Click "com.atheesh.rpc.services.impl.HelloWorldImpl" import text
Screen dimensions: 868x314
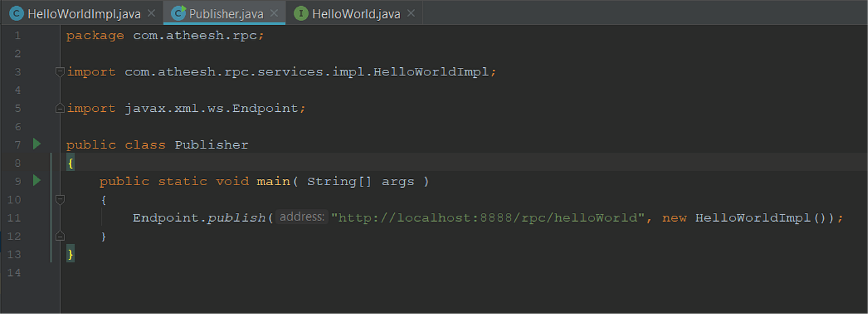coord(307,71)
